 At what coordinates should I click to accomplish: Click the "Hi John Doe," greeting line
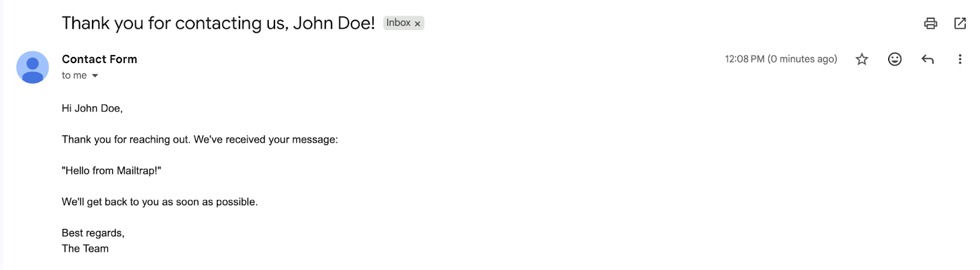92,108
